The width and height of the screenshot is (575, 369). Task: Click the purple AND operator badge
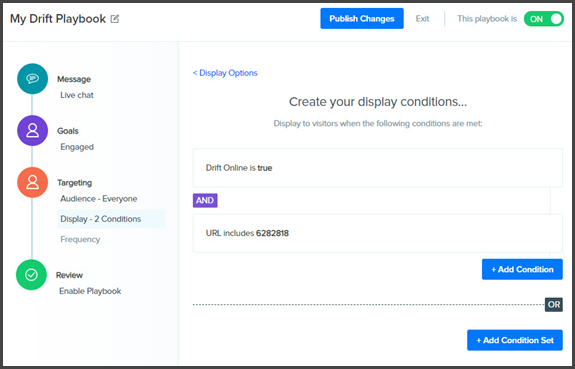(205, 200)
